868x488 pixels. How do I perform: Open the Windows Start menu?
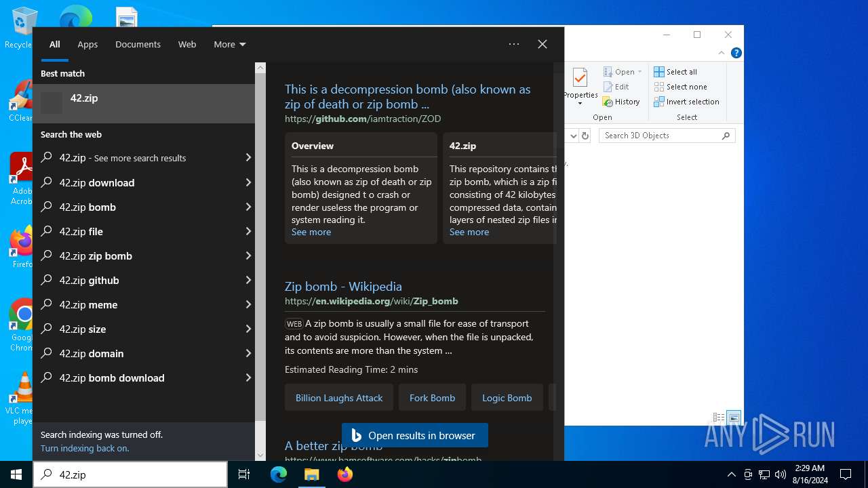point(16,474)
